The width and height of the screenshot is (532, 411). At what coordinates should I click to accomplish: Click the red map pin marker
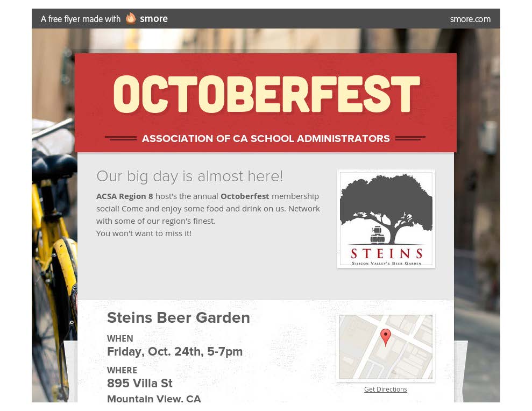tap(386, 337)
